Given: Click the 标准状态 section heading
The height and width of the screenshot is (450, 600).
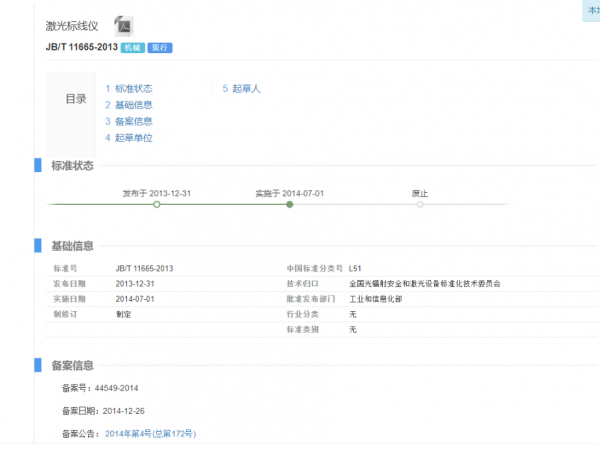Looking at the screenshot, I should [72, 166].
